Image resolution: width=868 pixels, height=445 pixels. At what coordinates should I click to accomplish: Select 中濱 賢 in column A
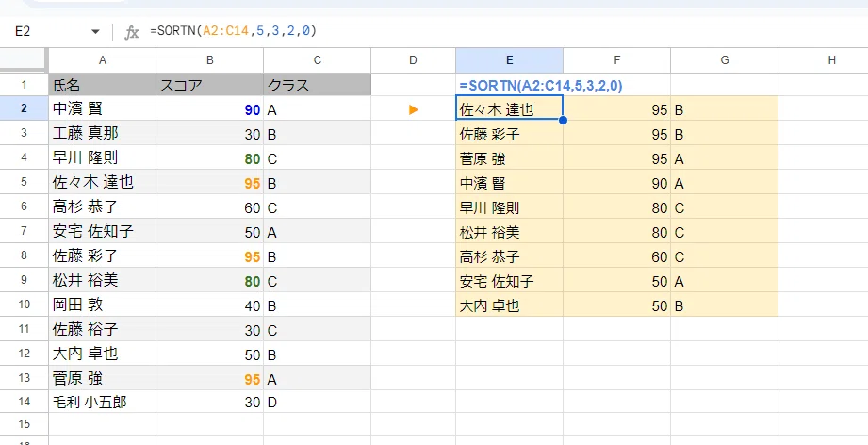103,109
